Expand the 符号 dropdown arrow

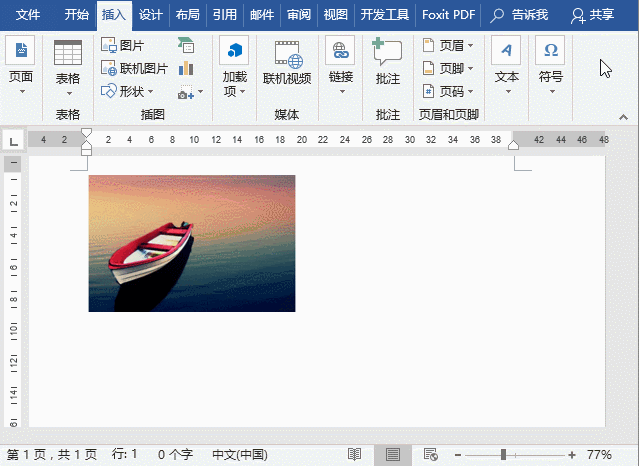point(552,92)
